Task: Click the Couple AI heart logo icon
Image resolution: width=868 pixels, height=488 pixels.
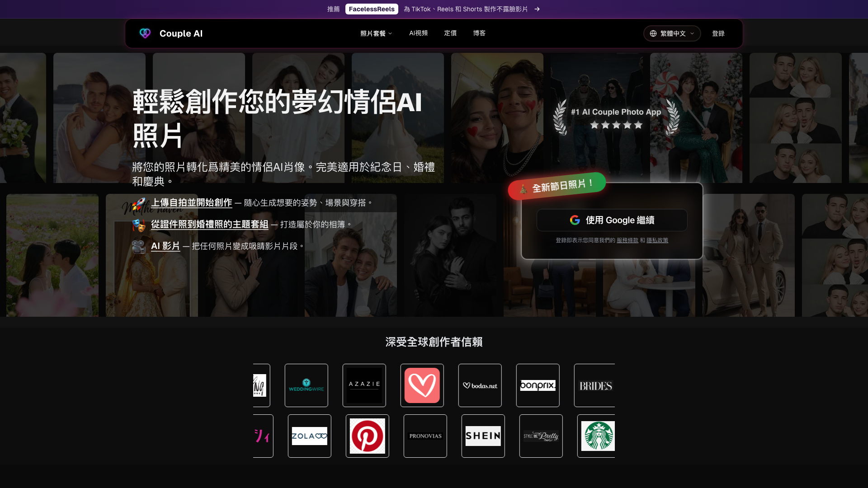Action: pos(145,33)
